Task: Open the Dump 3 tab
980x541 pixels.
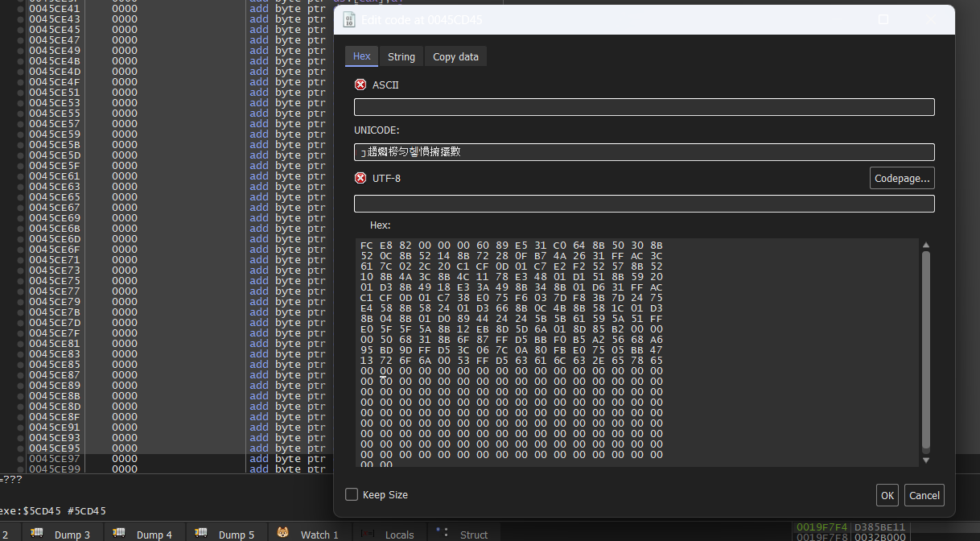Action: [x=61, y=534]
